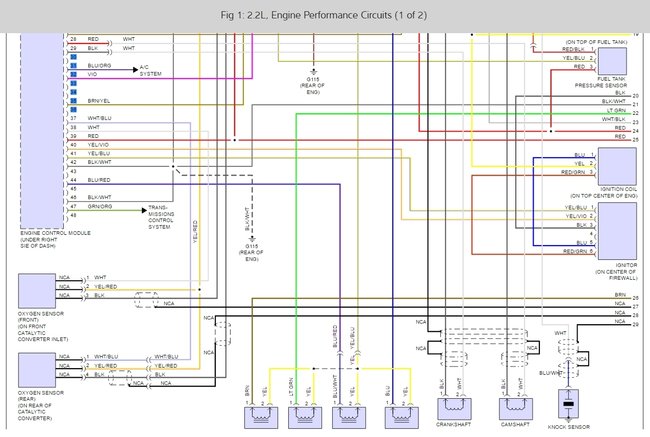Click the BRN/YEL wire label
Screen dimensions: 650x437
(99, 101)
